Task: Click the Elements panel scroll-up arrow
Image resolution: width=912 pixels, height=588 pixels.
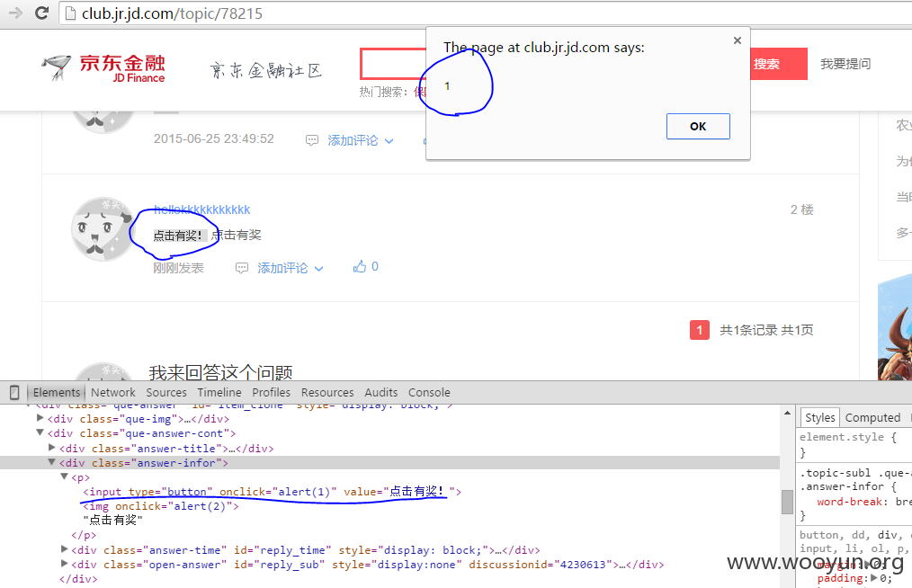Action: [x=788, y=413]
